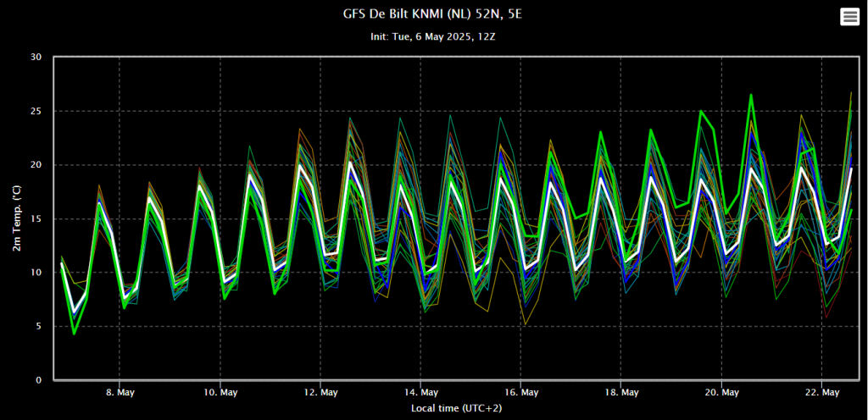Click the '10. May' x-axis label
868x420 pixels.
(x=220, y=392)
